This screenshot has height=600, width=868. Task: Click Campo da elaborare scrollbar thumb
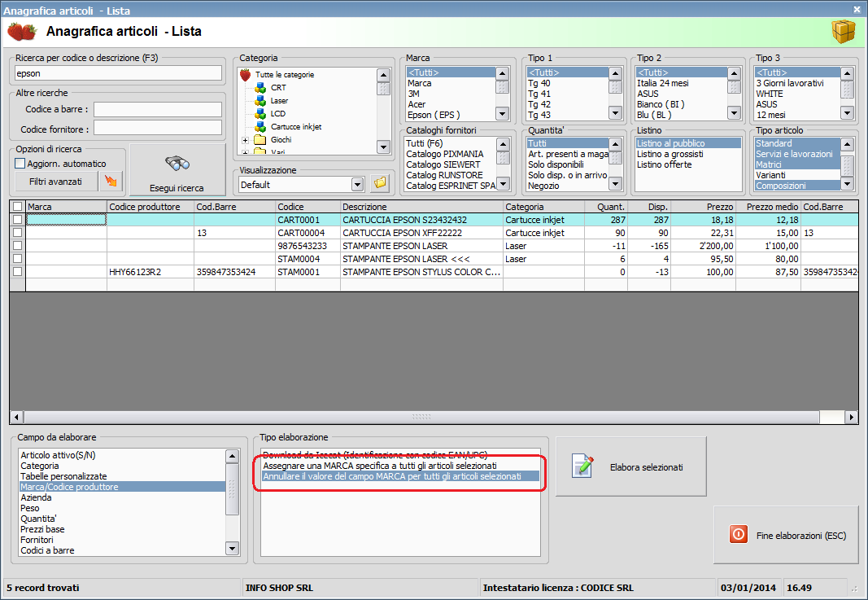tap(233, 489)
